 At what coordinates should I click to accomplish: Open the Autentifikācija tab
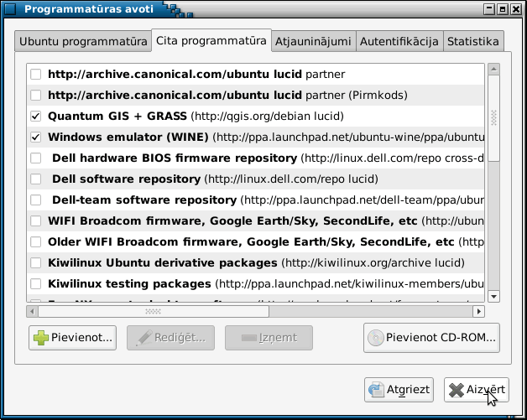pyautogui.click(x=399, y=41)
